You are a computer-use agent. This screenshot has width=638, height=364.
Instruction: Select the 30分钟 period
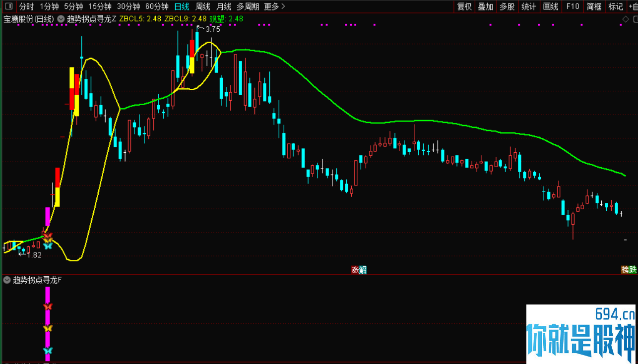click(128, 6)
